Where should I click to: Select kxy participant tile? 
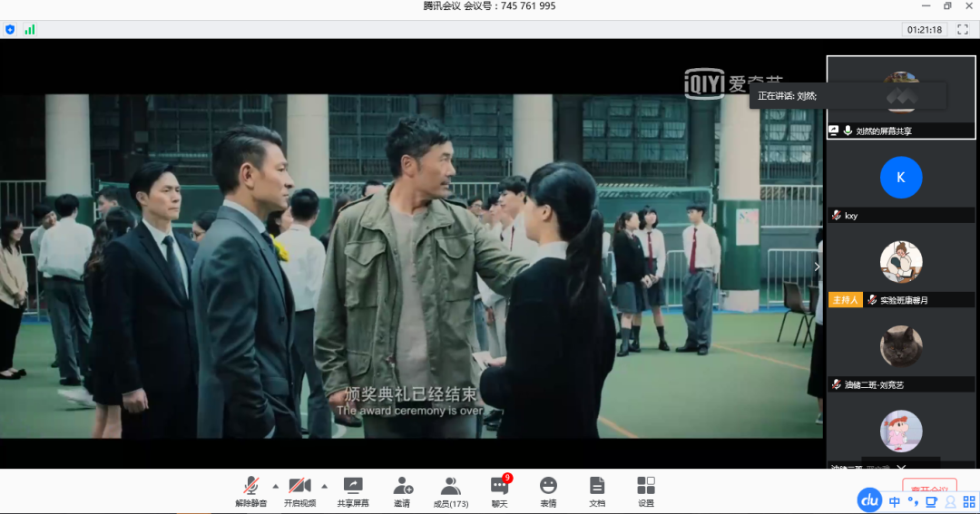click(x=900, y=186)
